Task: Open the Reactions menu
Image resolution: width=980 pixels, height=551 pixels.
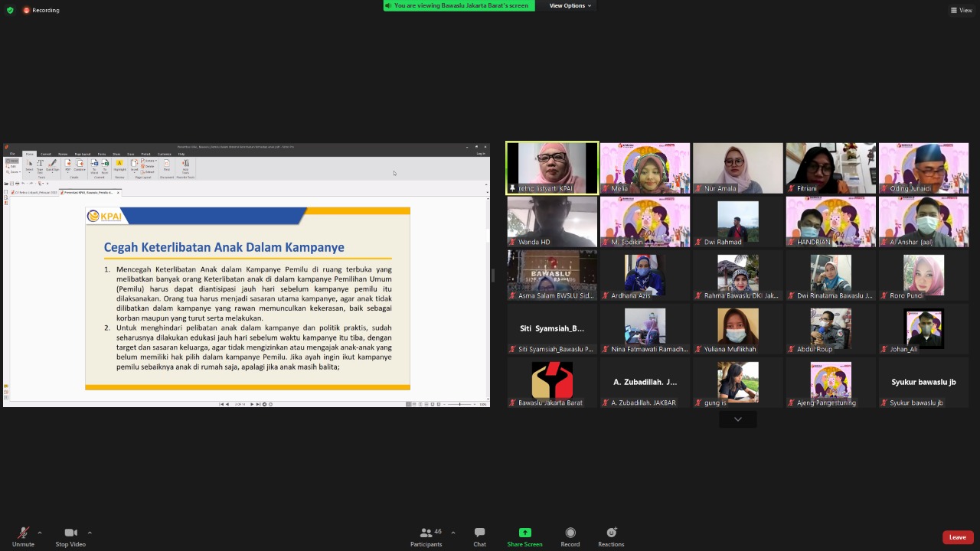Action: point(611,536)
